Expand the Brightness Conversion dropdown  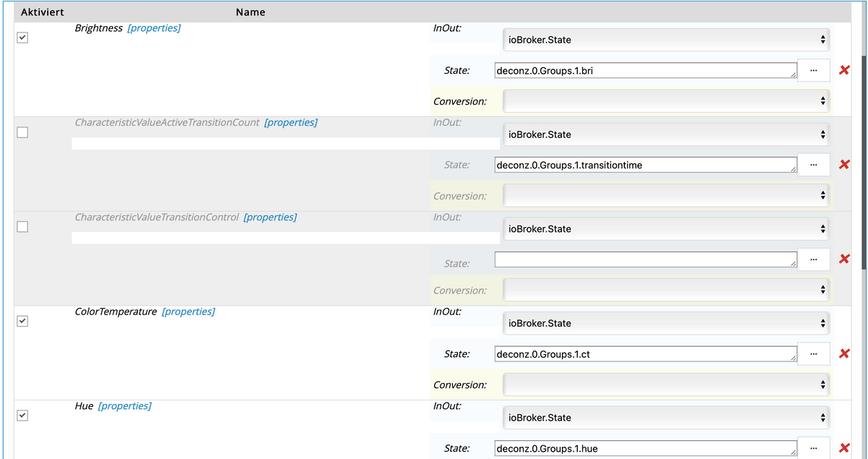pos(665,101)
